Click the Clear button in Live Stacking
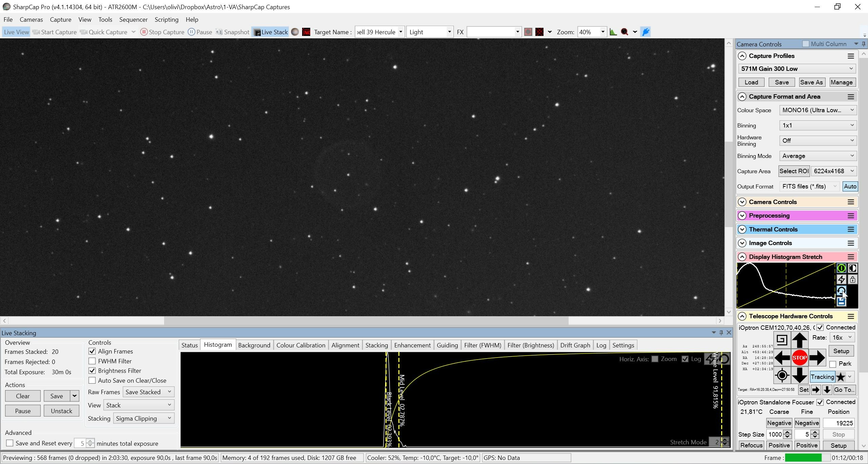The height and width of the screenshot is (464, 868). click(23, 396)
